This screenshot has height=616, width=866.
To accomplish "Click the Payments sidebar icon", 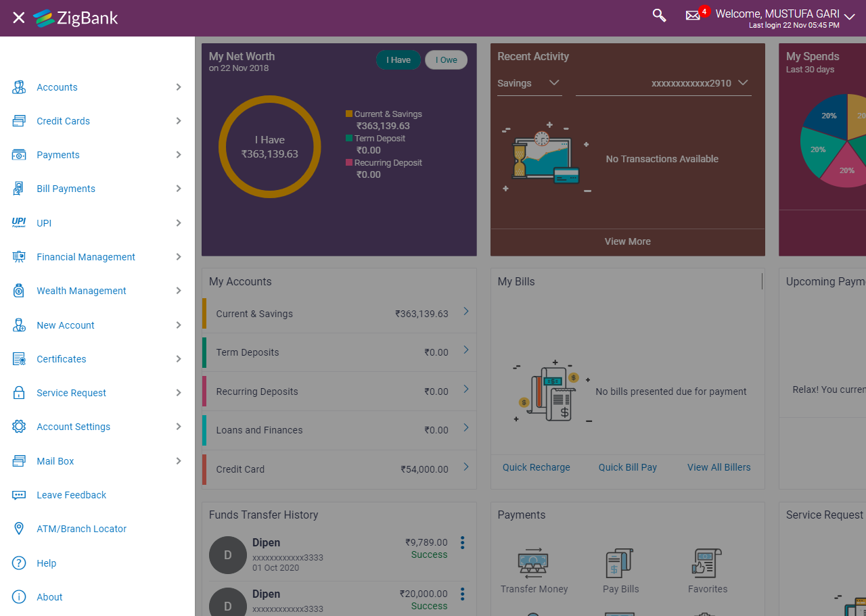I will point(19,155).
